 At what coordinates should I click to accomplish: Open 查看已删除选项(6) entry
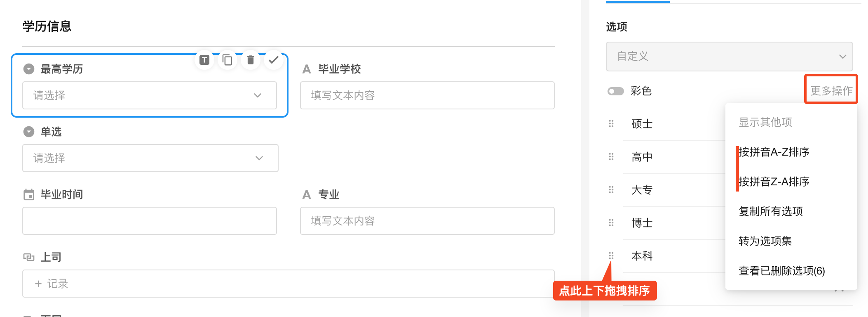tap(782, 271)
